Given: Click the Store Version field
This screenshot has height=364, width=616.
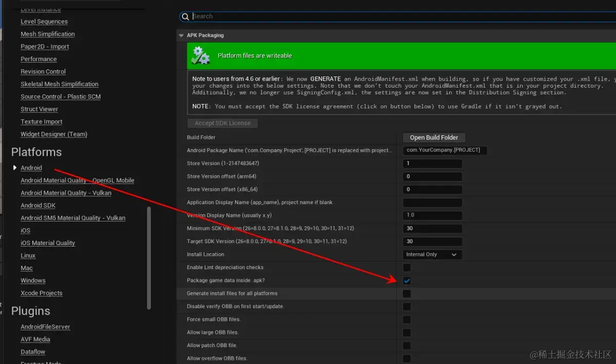Looking at the screenshot, I should (x=432, y=164).
